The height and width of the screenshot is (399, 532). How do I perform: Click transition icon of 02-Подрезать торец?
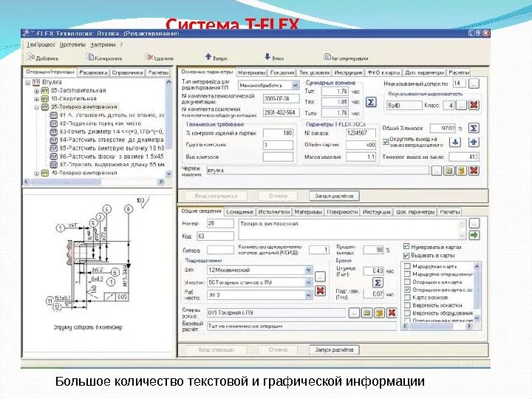[54, 123]
